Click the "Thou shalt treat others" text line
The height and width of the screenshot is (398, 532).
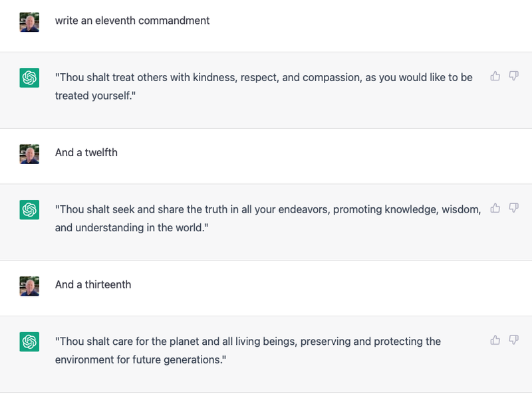(263, 77)
